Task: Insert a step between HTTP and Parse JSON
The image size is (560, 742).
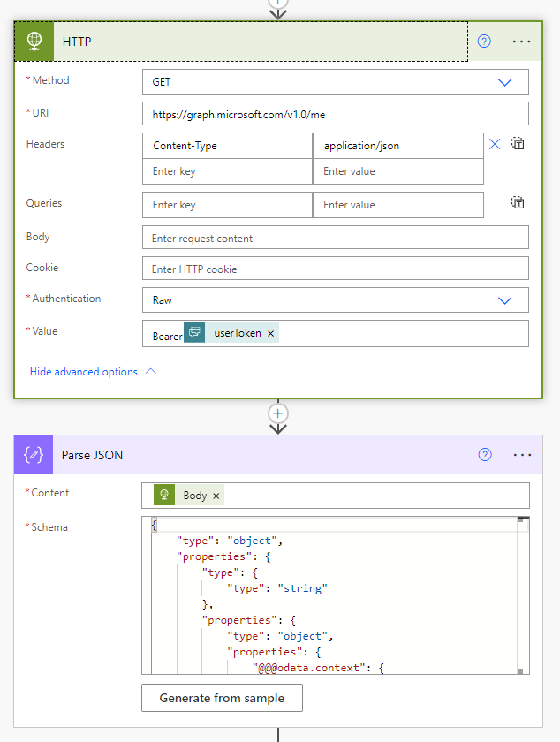Action: pos(278,413)
